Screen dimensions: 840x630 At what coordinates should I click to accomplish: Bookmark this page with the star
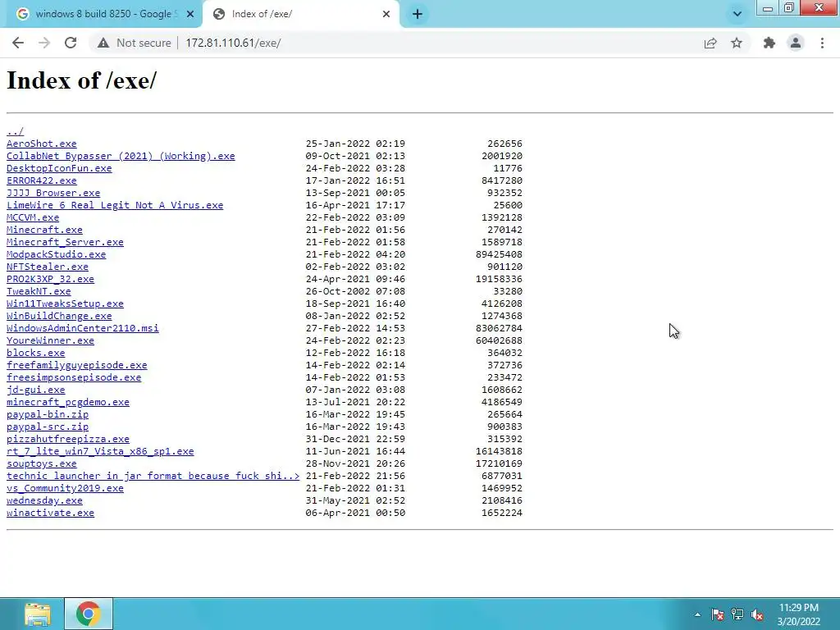737,43
